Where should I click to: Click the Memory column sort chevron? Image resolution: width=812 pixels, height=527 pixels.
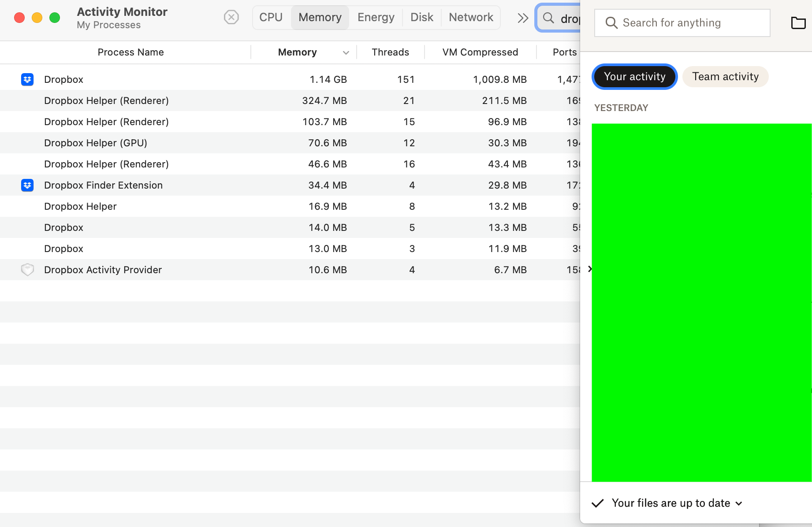tap(346, 52)
